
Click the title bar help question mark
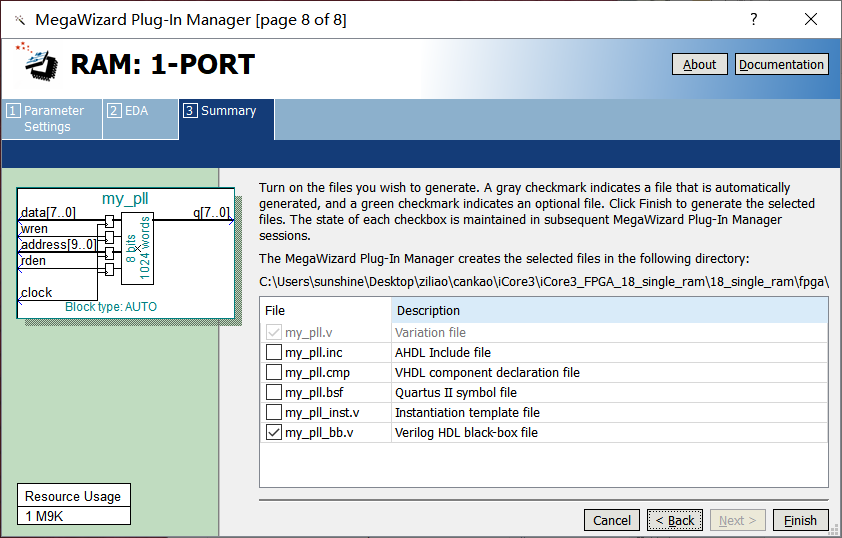pos(753,19)
